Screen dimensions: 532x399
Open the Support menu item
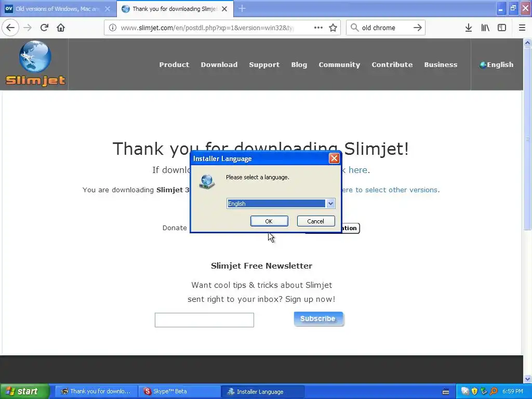pos(264,64)
